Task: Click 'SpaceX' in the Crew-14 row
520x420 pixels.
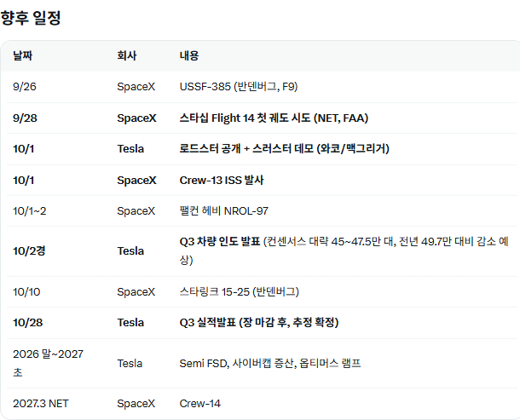Action: pyautogui.click(x=136, y=404)
